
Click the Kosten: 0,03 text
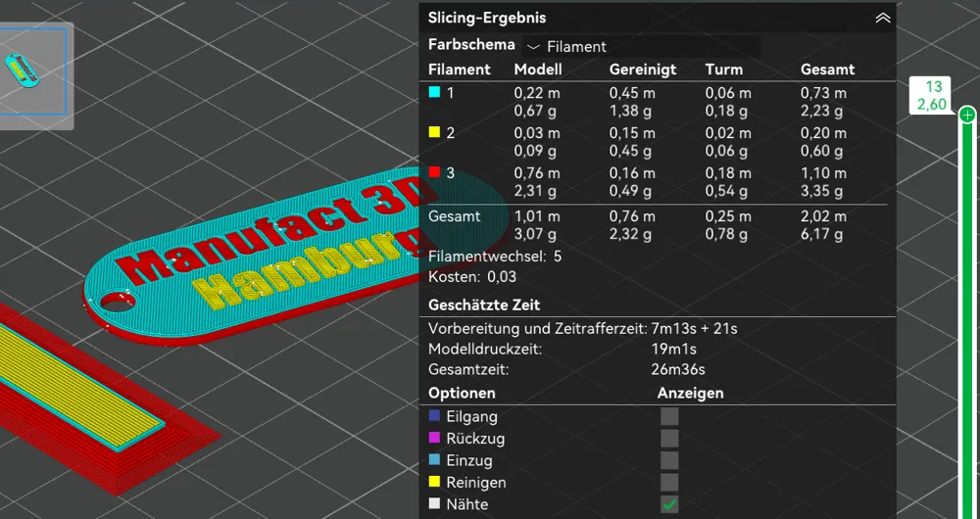tap(472, 277)
